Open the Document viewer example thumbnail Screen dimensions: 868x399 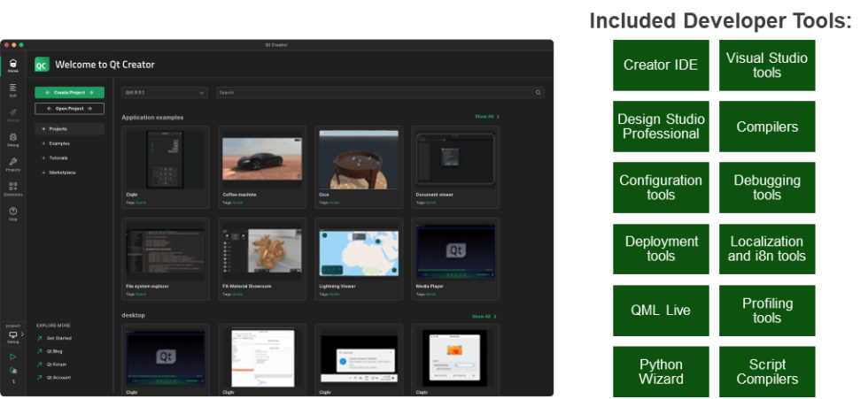click(x=455, y=160)
